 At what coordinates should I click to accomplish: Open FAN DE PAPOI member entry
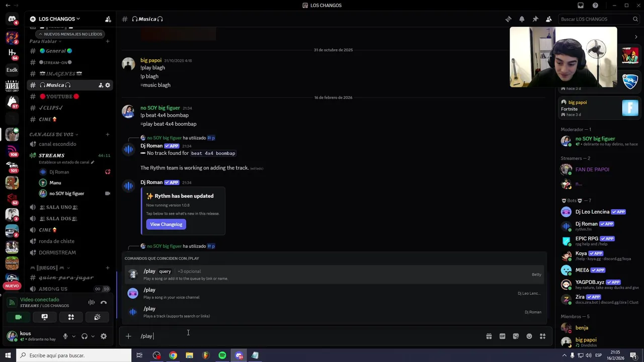point(600,169)
